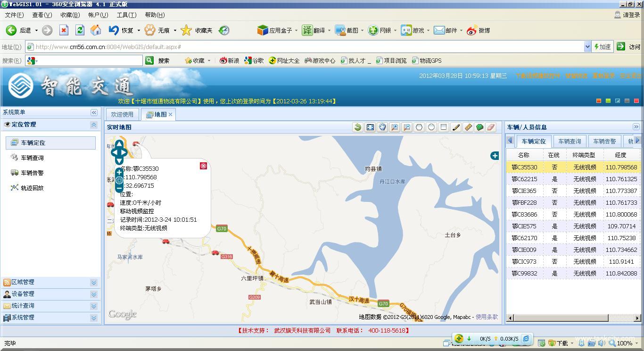Image resolution: width=644 pixels, height=351 pixels.
Task: Click the 加速 button by the address bar
Action: tap(602, 47)
